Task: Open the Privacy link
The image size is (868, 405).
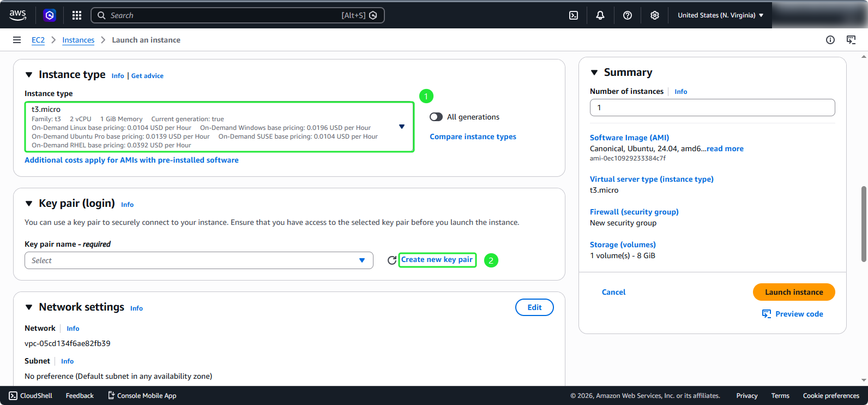Action: coord(747,396)
